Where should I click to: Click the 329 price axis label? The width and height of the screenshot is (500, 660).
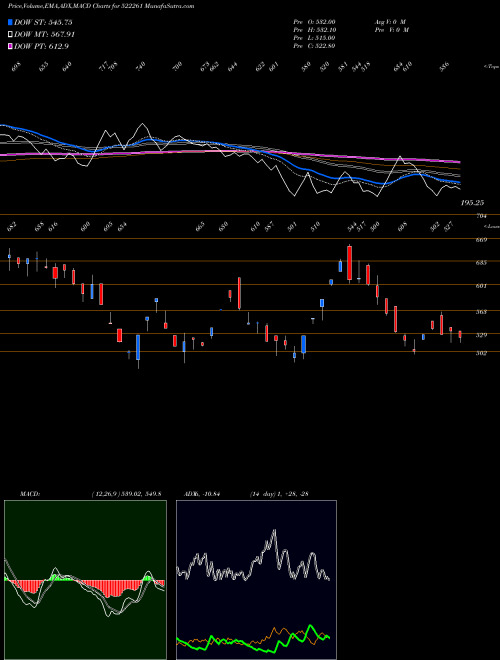click(481, 335)
